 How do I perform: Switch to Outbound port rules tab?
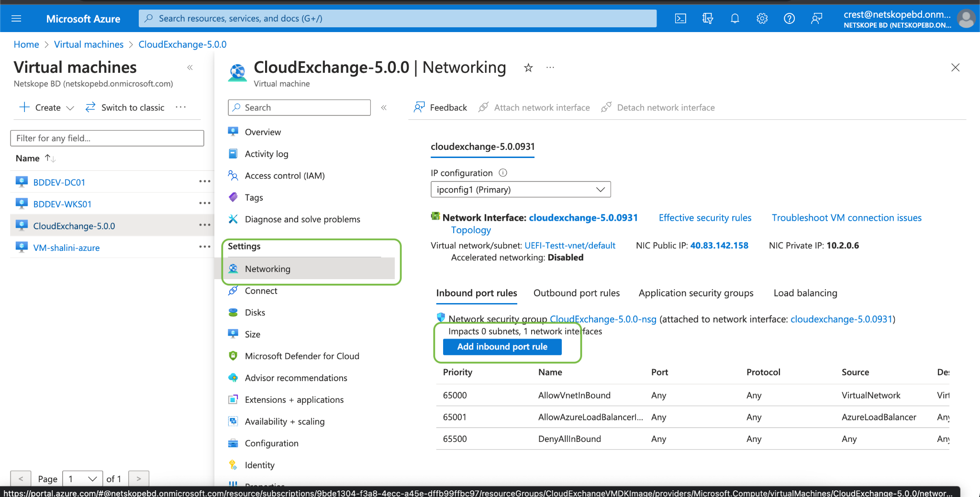[577, 293]
